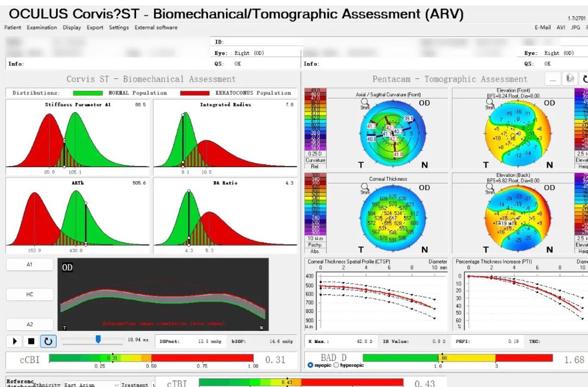Click the magnifier on Elevation (Back) map
Image resolution: width=588 pixels, height=387 pixels.
click(x=490, y=187)
